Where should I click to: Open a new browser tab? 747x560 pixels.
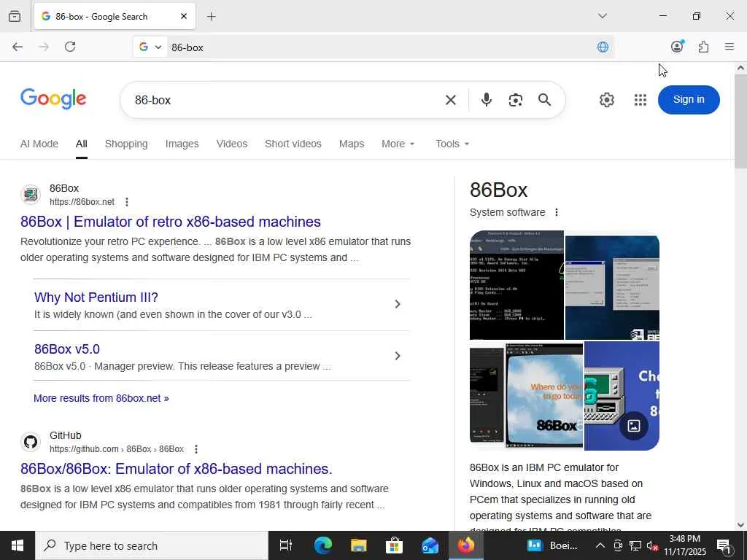click(x=211, y=17)
